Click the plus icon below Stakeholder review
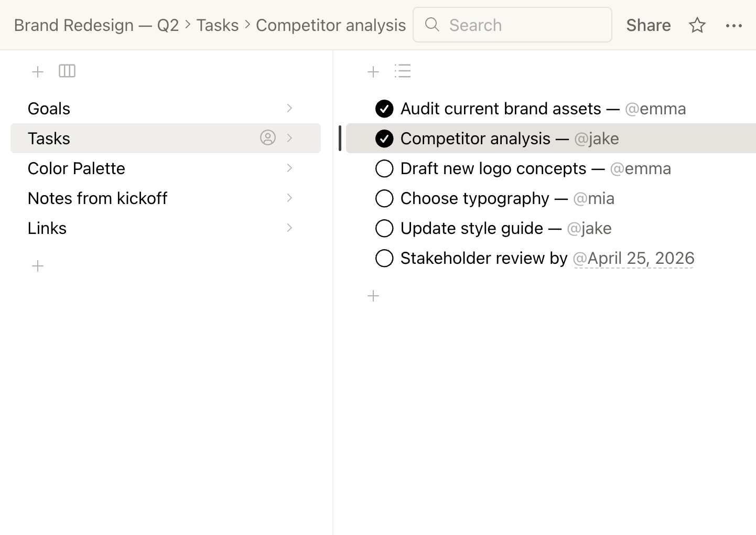 [x=373, y=296]
